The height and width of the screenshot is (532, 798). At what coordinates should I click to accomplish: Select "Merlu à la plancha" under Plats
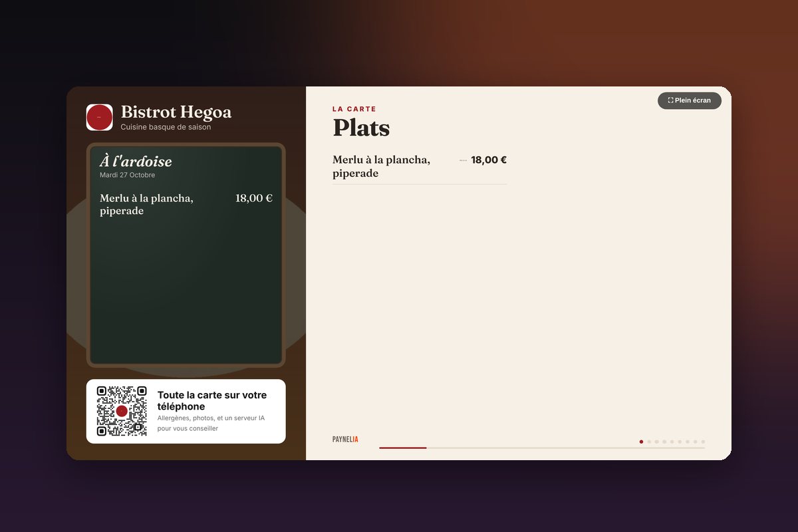click(381, 166)
